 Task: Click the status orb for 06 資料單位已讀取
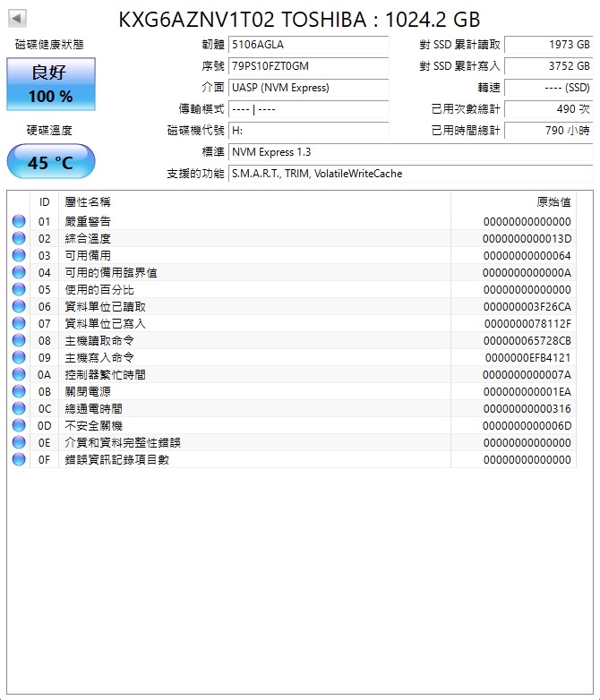(x=19, y=306)
